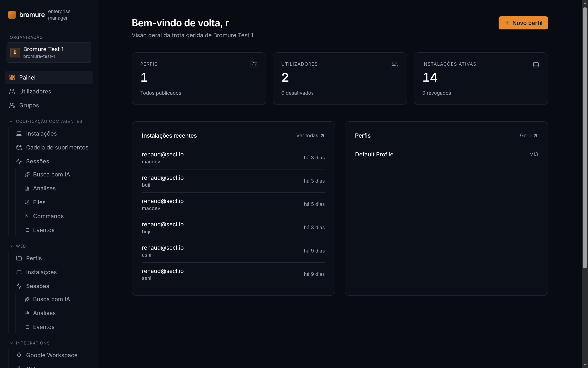Click the Cadeia de suprimentos package icon
The image size is (588, 368).
coord(19,147)
